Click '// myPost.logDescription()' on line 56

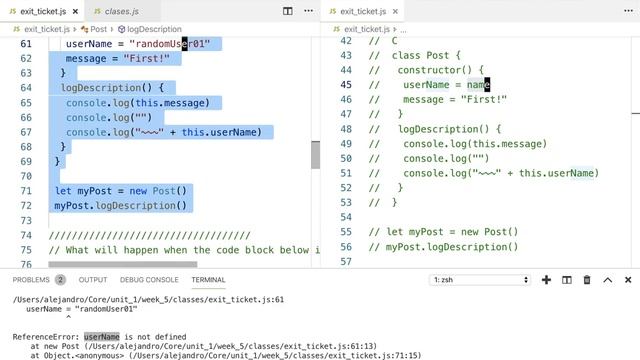[x=444, y=247]
